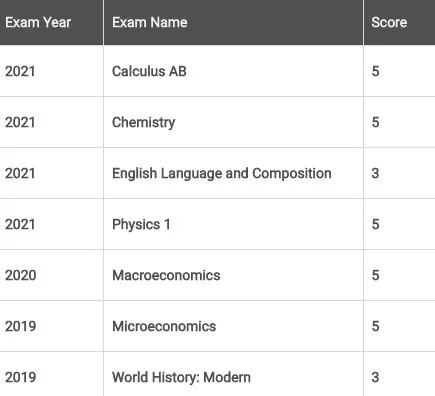Click the score 3 for English Language
Screen dimensions: 435x396
375,173
